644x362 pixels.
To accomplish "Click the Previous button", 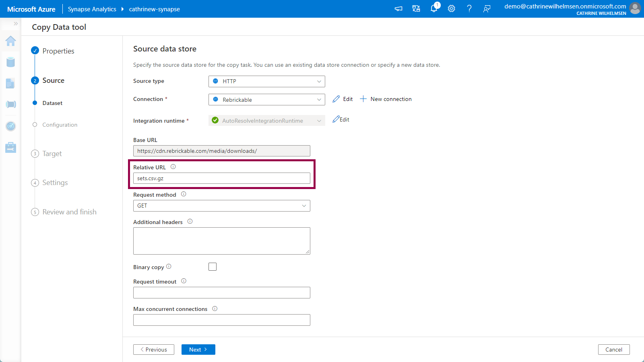I will pyautogui.click(x=154, y=350).
